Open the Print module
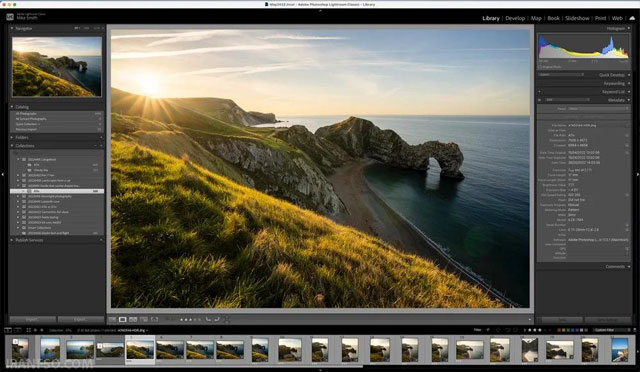The image size is (640, 372). pos(600,18)
